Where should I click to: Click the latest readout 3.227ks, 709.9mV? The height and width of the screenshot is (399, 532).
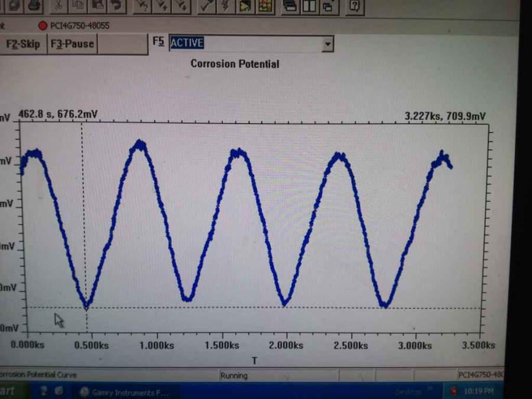[445, 116]
